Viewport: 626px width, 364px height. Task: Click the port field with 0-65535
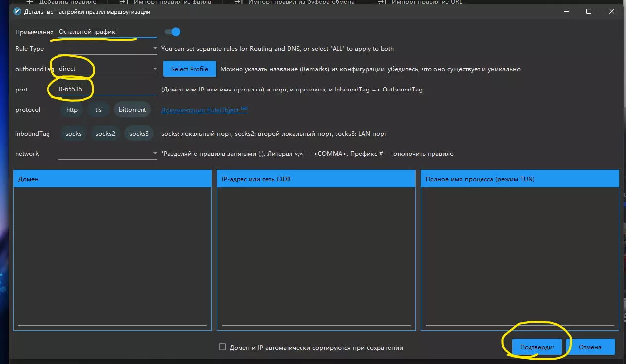click(107, 90)
